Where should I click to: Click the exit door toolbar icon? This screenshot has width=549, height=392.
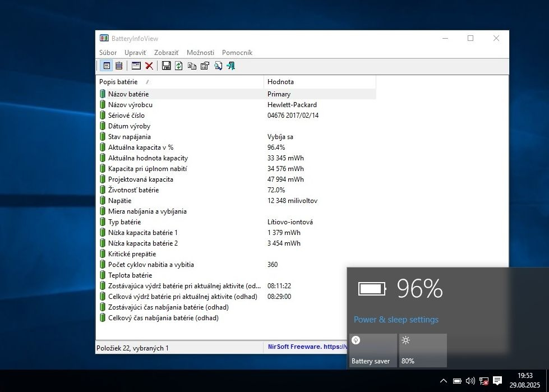coord(230,66)
